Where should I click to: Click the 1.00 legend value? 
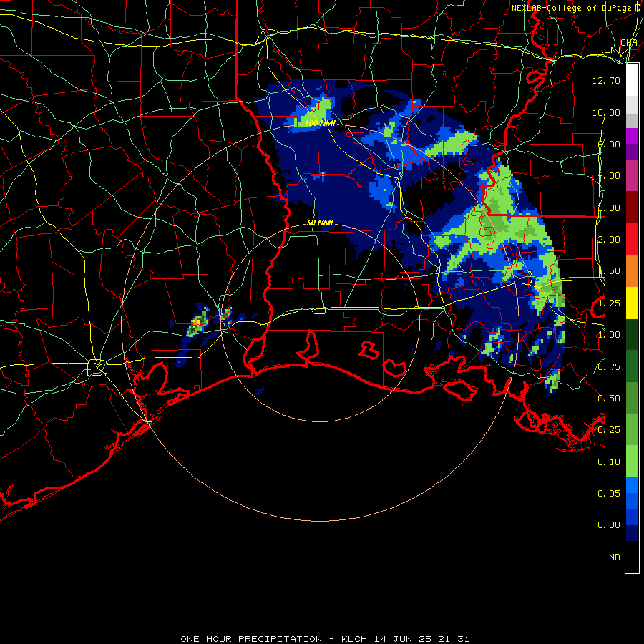pyautogui.click(x=609, y=335)
